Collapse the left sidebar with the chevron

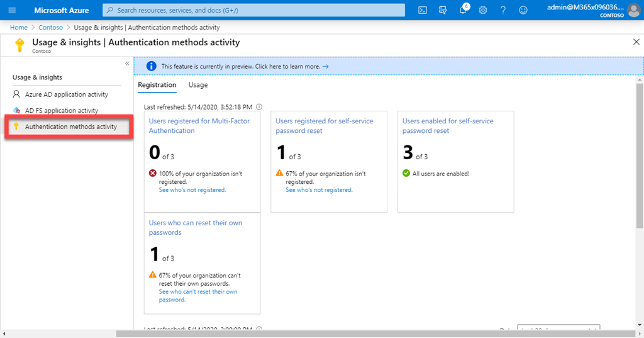pos(127,64)
